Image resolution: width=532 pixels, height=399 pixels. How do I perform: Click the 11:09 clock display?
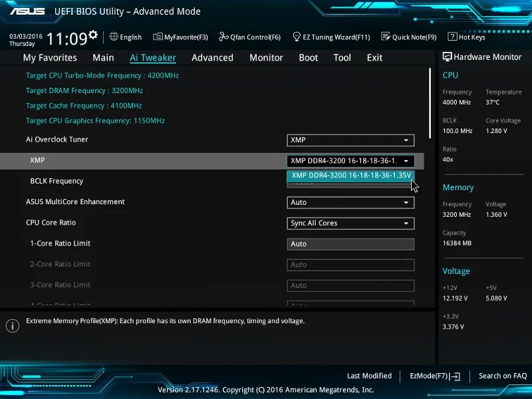click(x=67, y=39)
